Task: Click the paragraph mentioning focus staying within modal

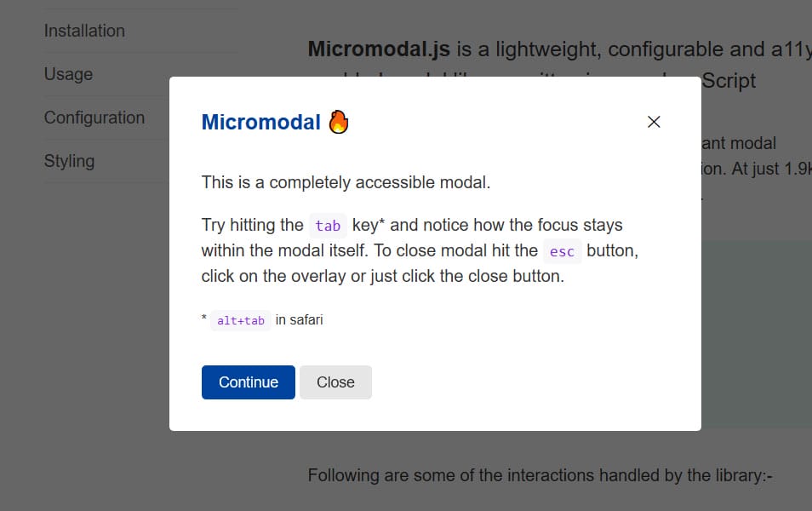Action: (x=417, y=250)
